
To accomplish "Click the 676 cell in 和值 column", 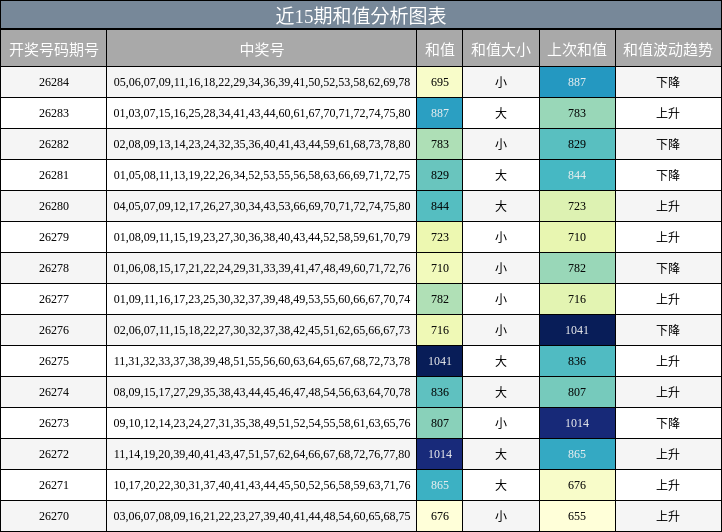I will coord(440,516).
